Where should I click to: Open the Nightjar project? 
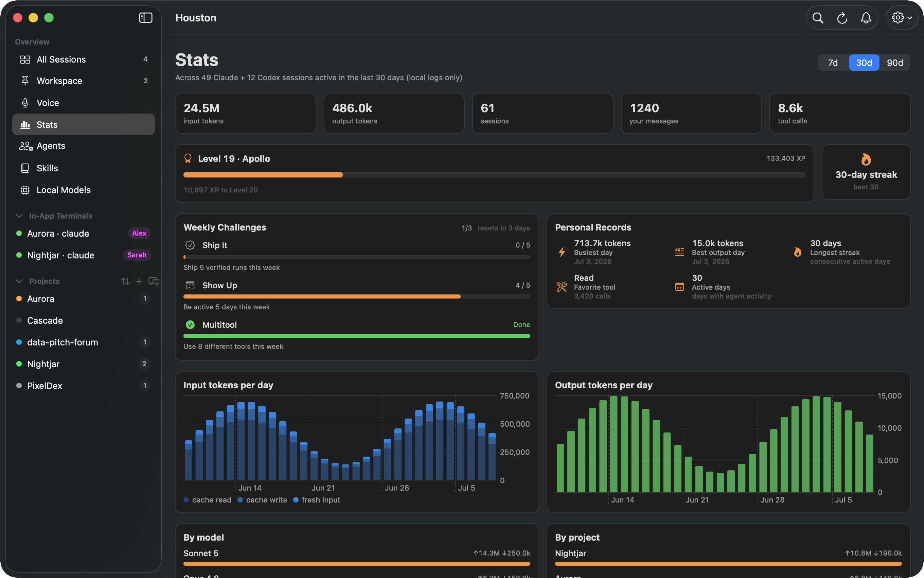[84, 364]
